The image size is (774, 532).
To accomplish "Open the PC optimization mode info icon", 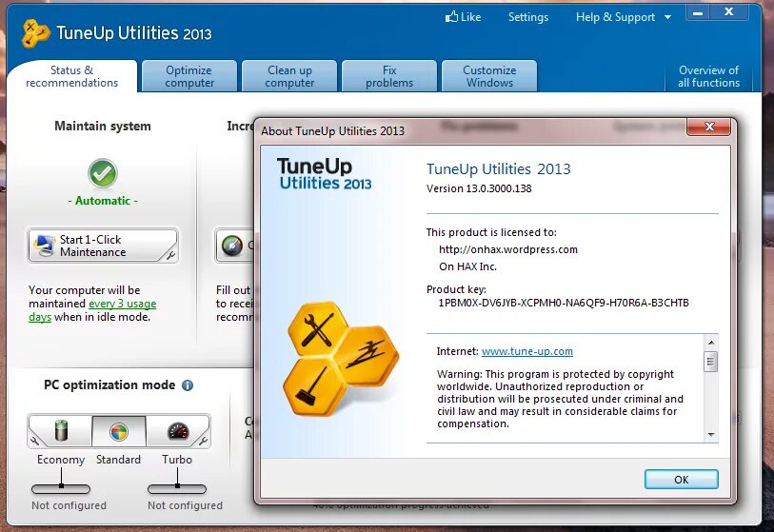I will (188, 385).
